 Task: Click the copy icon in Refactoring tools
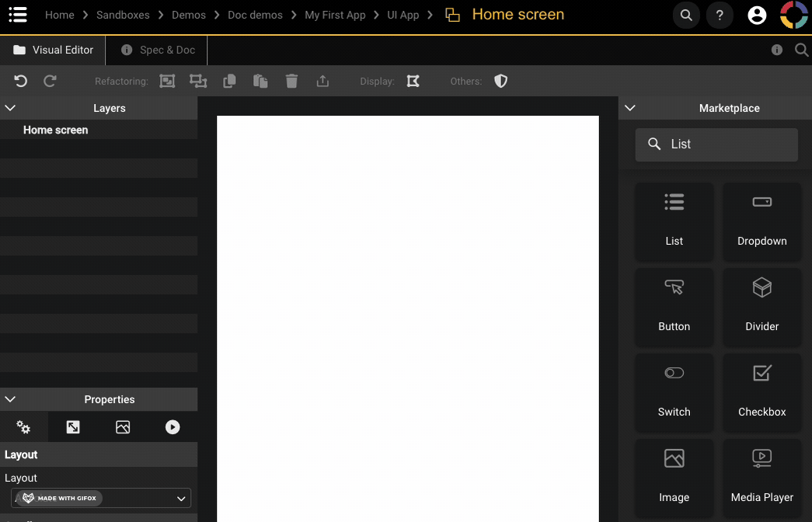[229, 81]
